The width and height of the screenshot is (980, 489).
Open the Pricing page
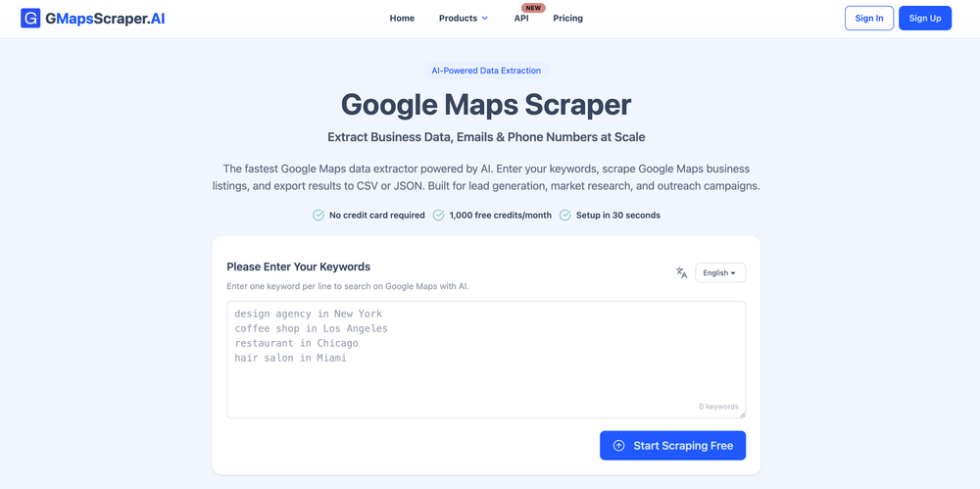pyautogui.click(x=568, y=19)
